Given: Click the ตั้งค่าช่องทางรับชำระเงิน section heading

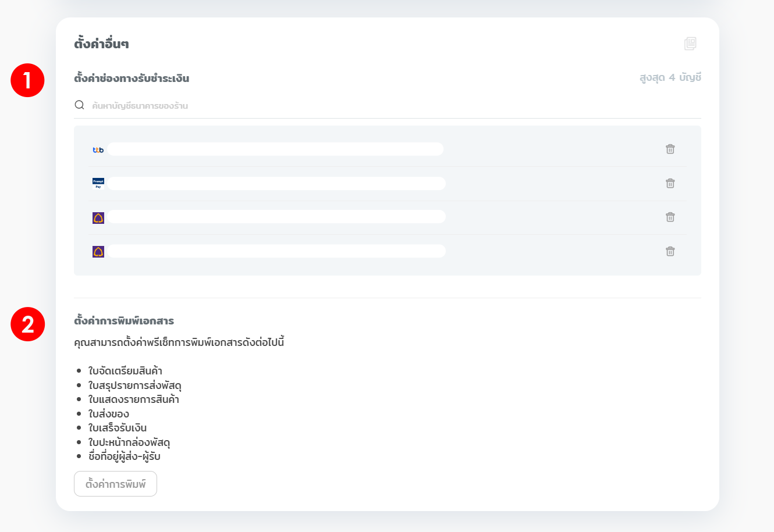Looking at the screenshot, I should 132,78.
